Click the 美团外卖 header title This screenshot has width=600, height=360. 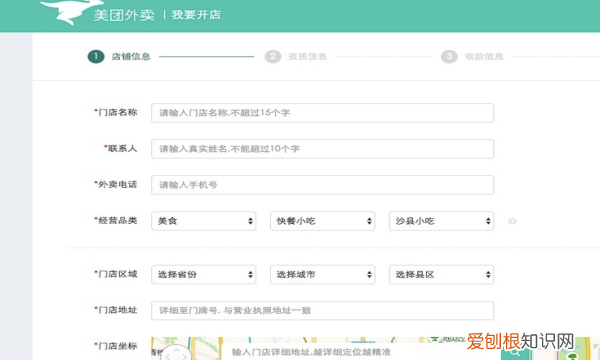click(x=124, y=15)
